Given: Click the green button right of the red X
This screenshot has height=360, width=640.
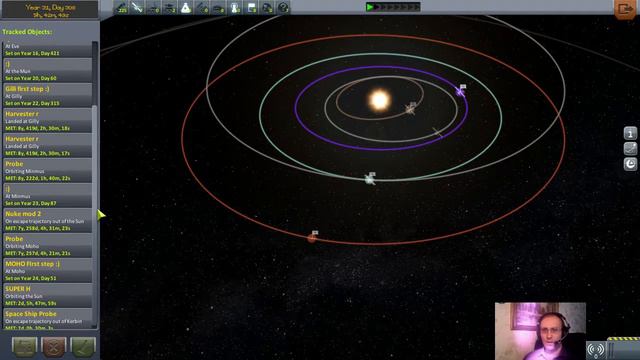Looking at the screenshot, I should [83, 347].
